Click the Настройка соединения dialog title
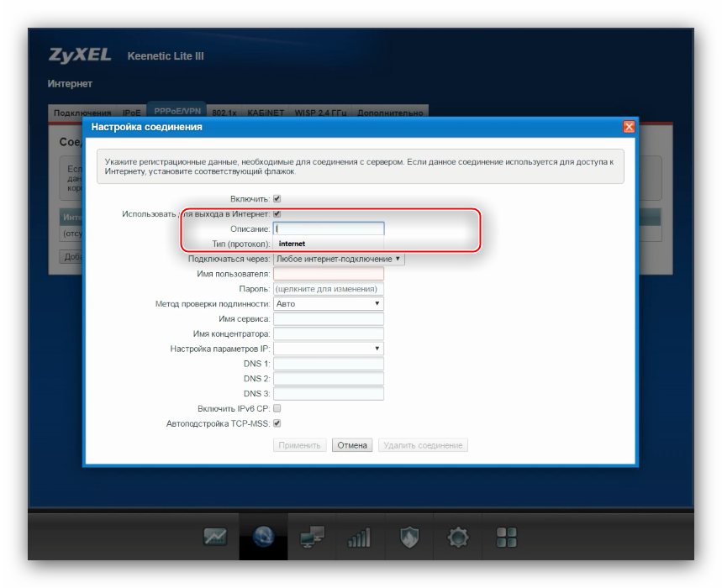 pyautogui.click(x=147, y=127)
